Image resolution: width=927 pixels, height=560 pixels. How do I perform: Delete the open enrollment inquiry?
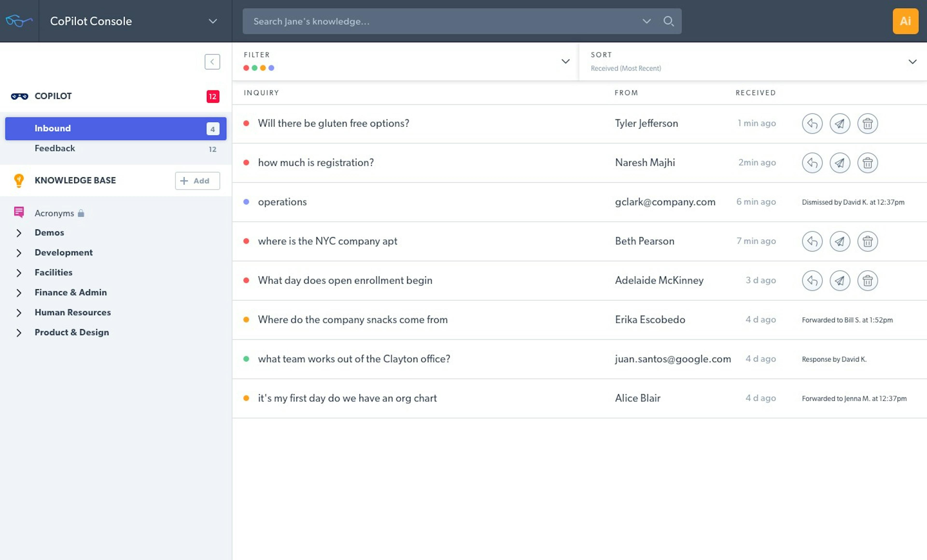coord(868,280)
